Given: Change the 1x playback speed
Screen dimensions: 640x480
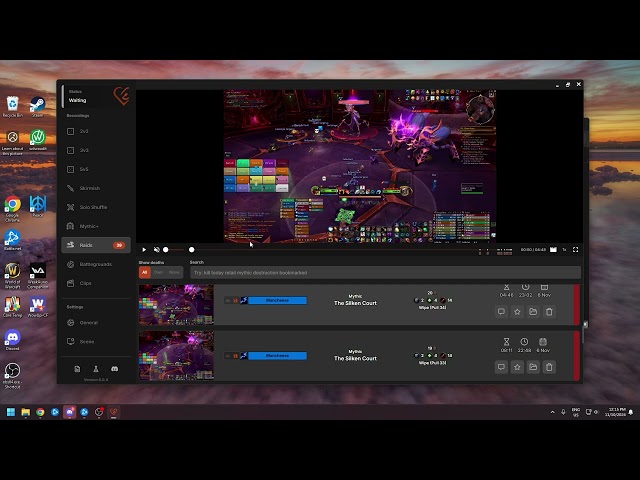Looking at the screenshot, I should pyautogui.click(x=564, y=249).
